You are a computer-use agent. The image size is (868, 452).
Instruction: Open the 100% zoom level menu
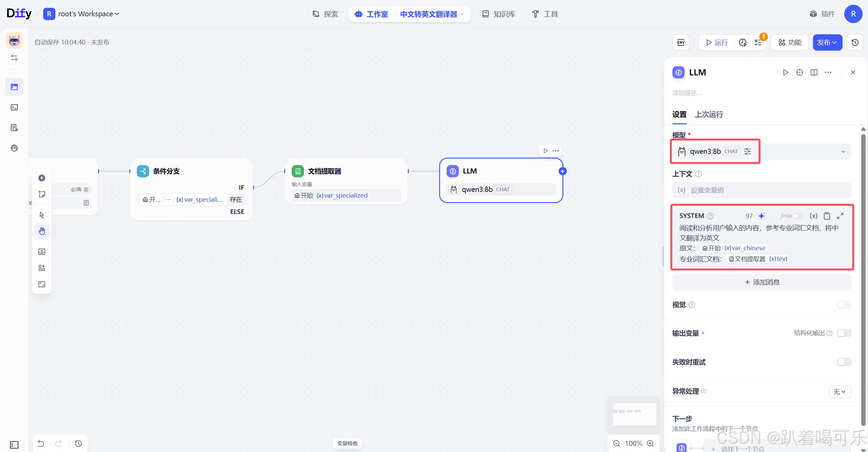point(633,444)
